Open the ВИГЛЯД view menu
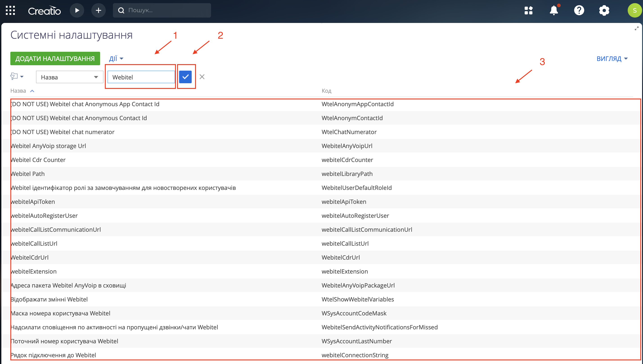This screenshot has width=643, height=364. [x=612, y=58]
